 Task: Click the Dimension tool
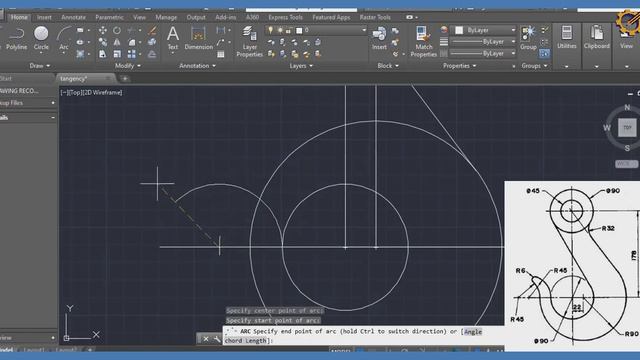pos(198,38)
